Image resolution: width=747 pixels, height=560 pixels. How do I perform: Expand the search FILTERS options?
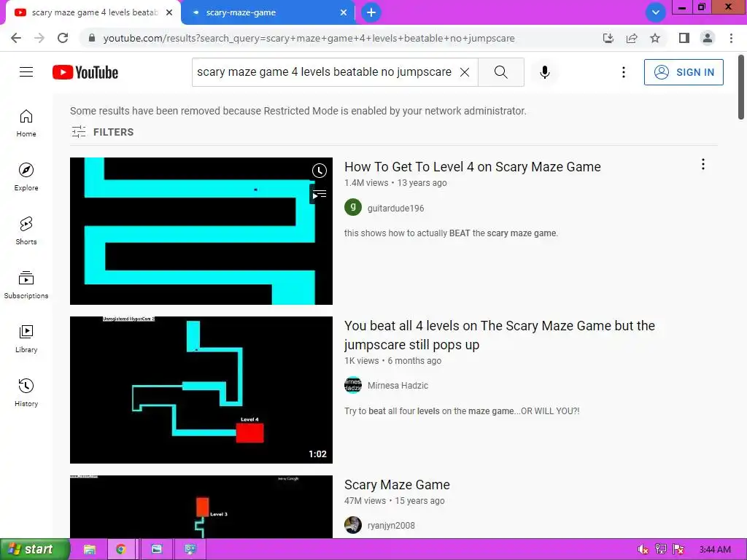(x=102, y=132)
